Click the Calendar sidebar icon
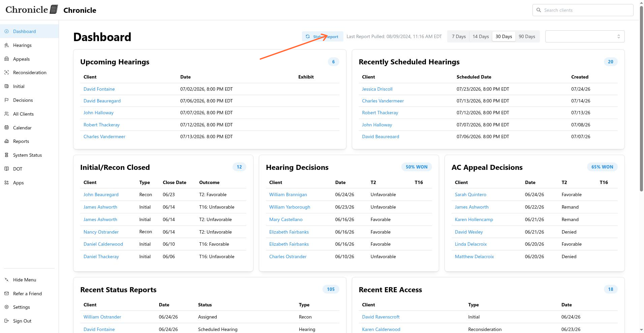644x333 pixels. point(6,128)
